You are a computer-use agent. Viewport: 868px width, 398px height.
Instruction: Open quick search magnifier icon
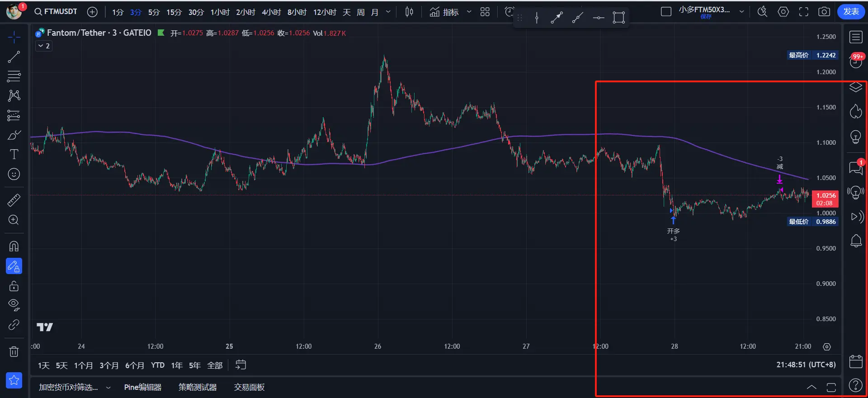763,12
